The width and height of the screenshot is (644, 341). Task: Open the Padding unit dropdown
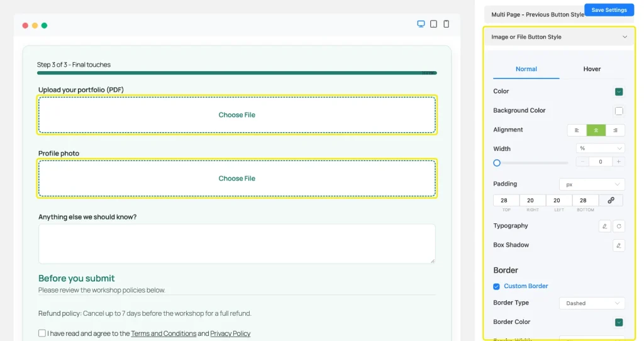point(592,184)
